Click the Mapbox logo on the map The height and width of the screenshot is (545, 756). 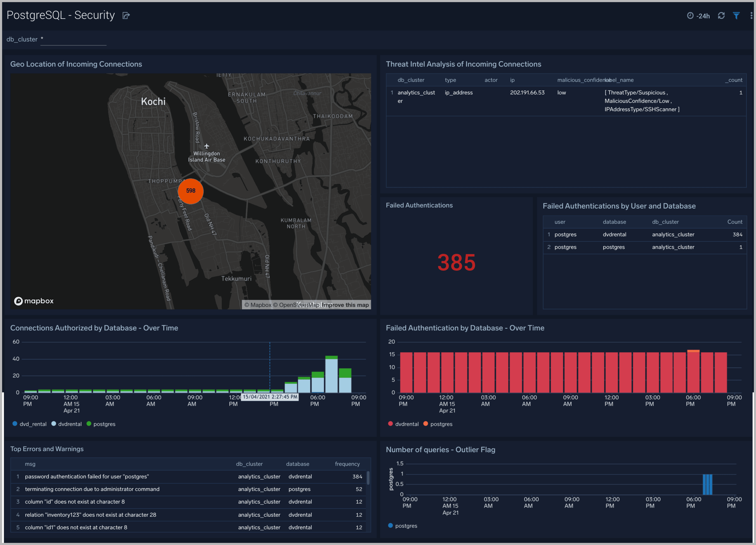tap(33, 301)
